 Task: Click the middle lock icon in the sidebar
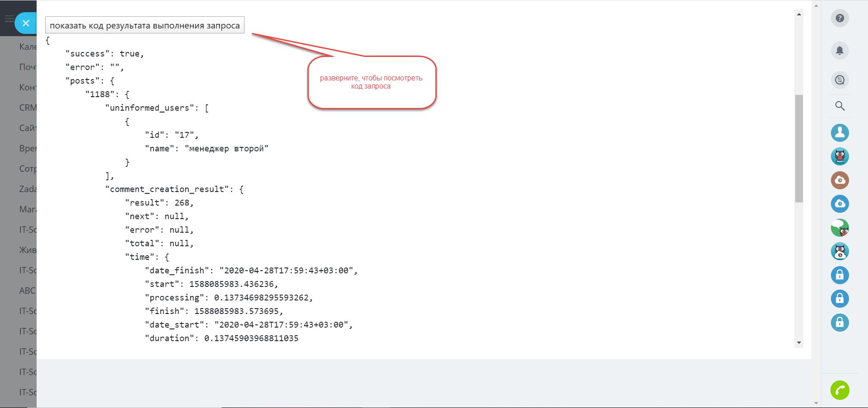tap(840, 299)
